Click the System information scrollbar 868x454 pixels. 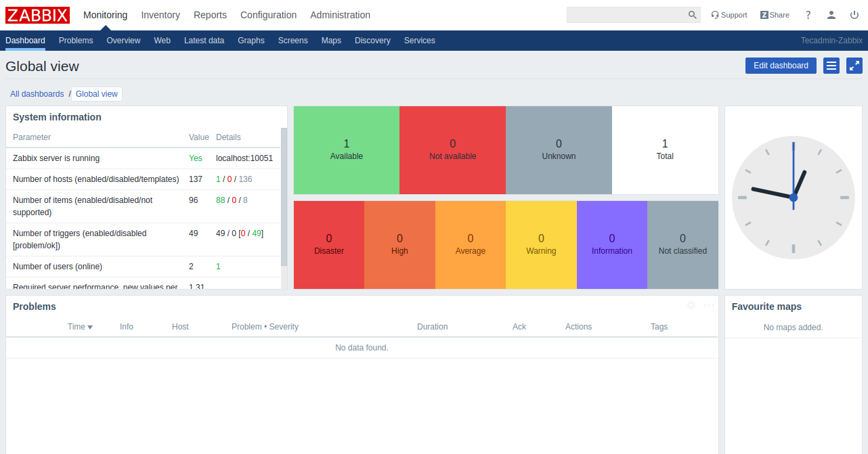pyautogui.click(x=284, y=196)
